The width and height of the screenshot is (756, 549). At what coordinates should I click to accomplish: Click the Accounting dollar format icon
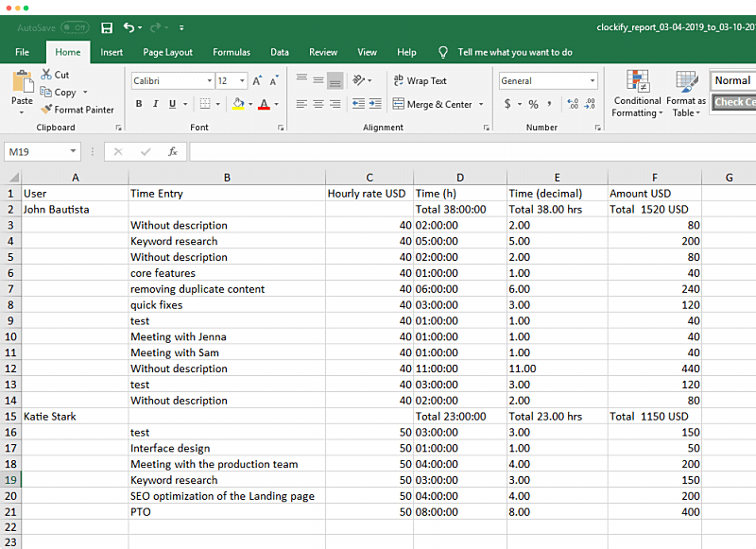tap(507, 104)
